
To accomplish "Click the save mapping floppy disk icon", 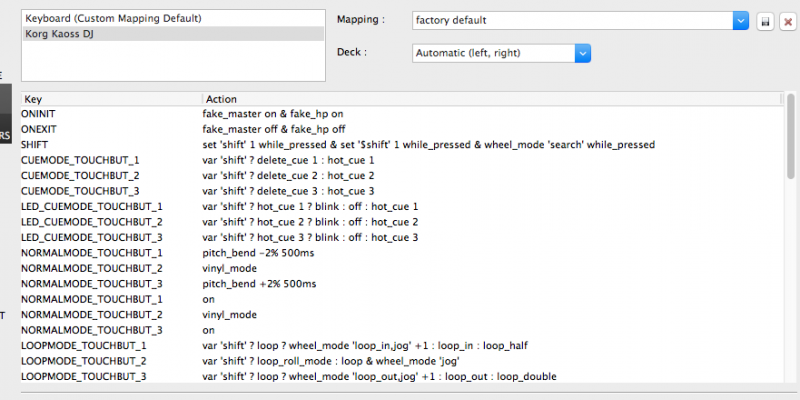I will pos(765,20).
